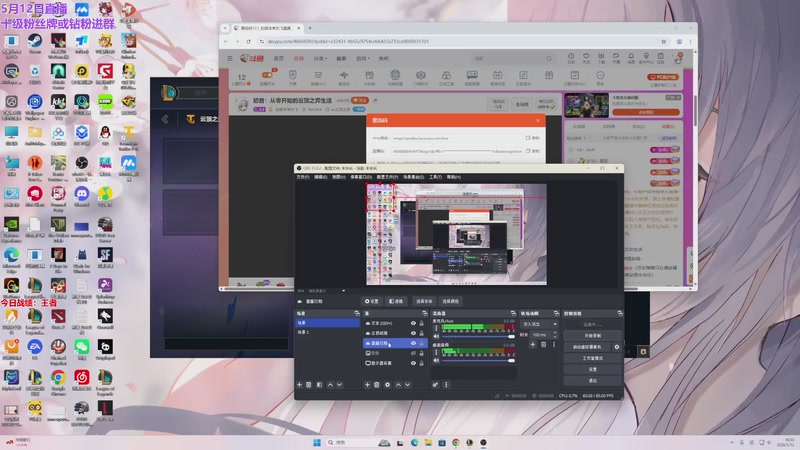Click the 开始录制 button in OBS

click(x=592, y=336)
